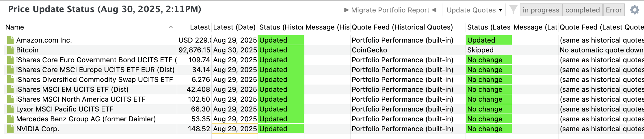The width and height of the screenshot is (644, 139).
Task: Click the Skipped status cell for Bitcoin
Action: 488,50
